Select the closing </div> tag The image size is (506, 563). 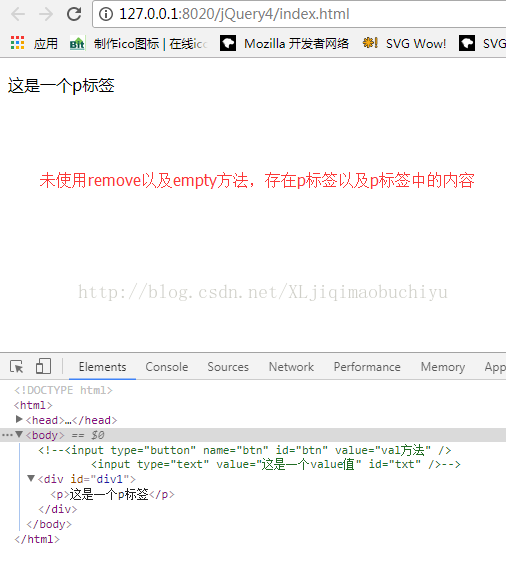pyautogui.click(x=58, y=510)
